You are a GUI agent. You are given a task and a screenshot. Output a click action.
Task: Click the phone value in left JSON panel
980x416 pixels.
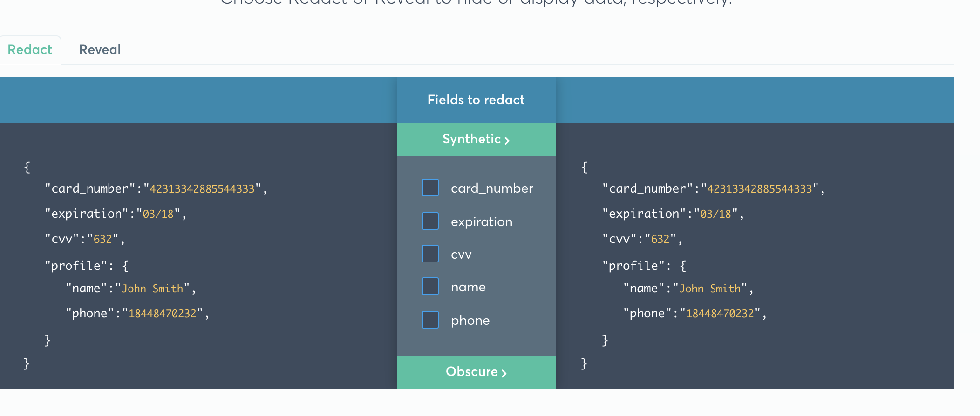coord(163,314)
